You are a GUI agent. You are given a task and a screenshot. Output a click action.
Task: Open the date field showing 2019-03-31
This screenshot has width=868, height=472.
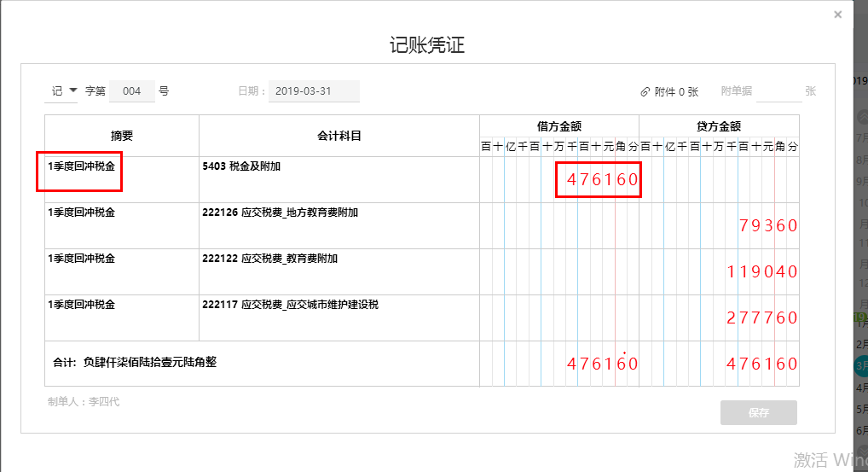(314, 90)
